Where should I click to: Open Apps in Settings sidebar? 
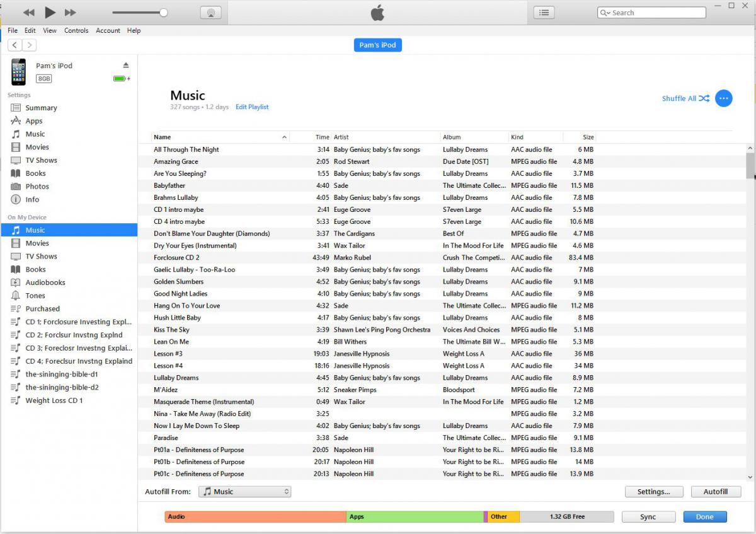[x=34, y=121]
